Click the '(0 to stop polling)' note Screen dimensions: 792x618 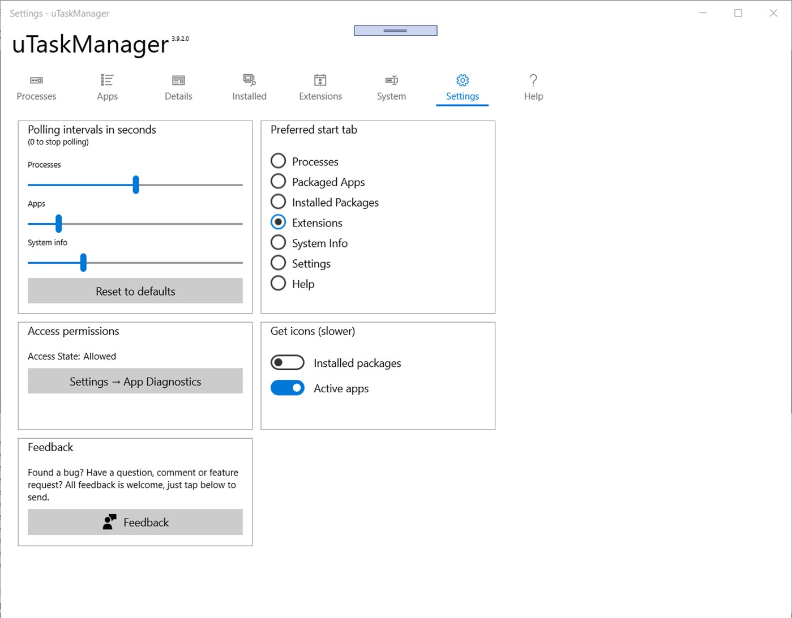click(x=58, y=142)
